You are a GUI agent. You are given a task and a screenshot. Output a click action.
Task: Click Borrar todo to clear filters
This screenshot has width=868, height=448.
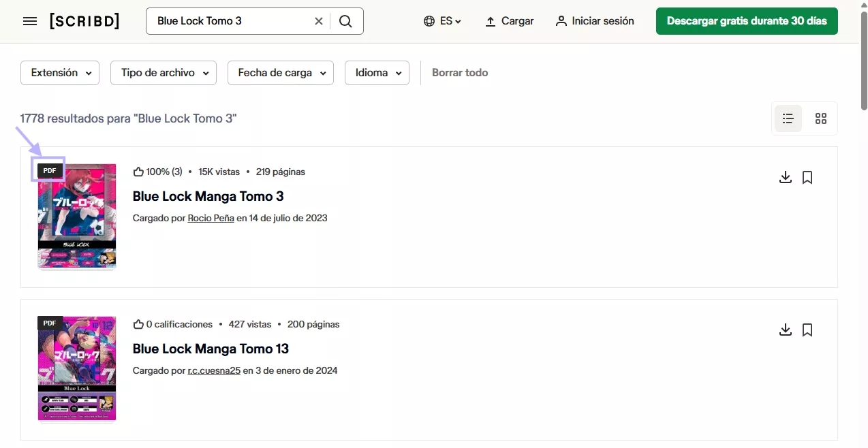coord(460,73)
